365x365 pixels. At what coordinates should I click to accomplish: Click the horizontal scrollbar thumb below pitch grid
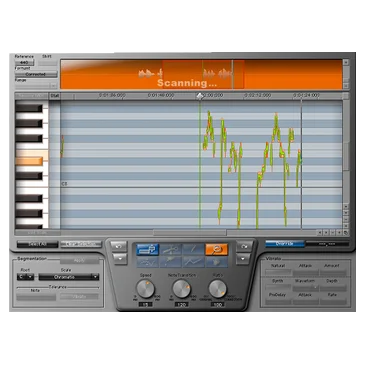pos(190,232)
